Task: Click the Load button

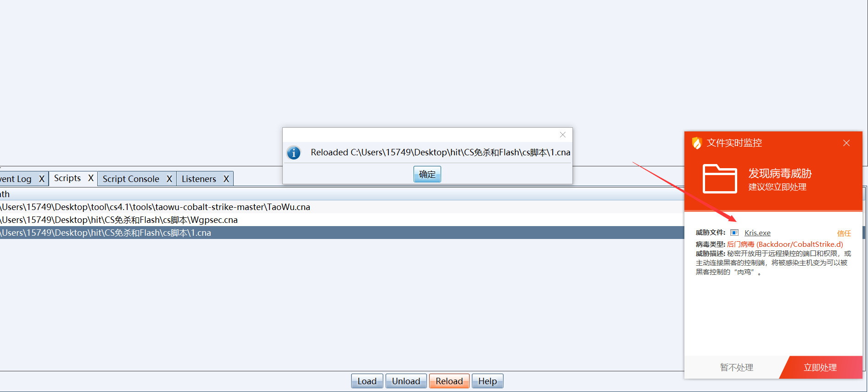Action: click(367, 381)
